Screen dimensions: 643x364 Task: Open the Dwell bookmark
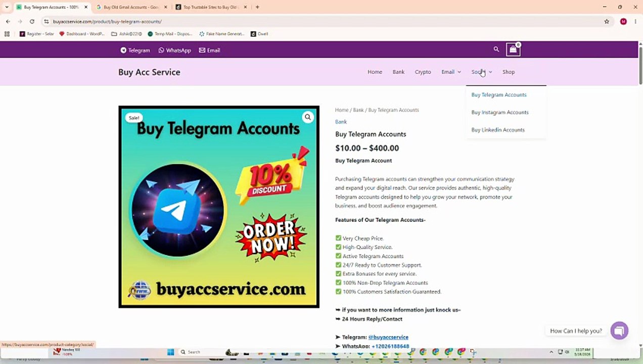(260, 34)
